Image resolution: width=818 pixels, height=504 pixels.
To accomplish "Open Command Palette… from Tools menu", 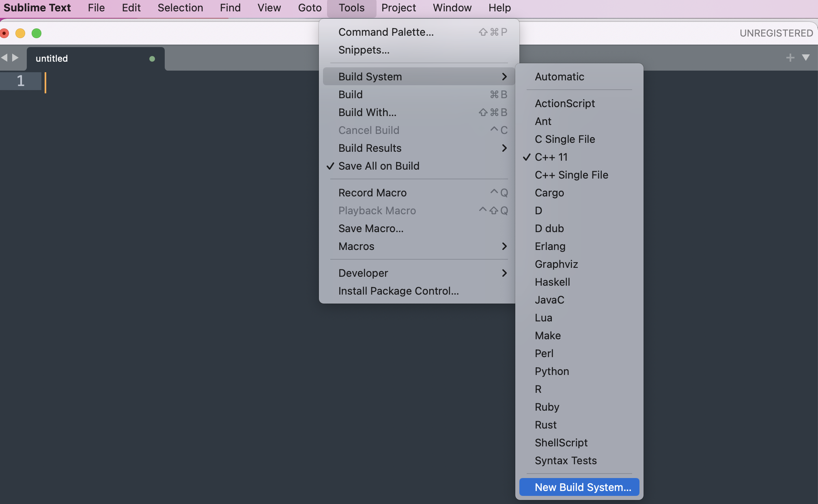I will pyautogui.click(x=386, y=32).
